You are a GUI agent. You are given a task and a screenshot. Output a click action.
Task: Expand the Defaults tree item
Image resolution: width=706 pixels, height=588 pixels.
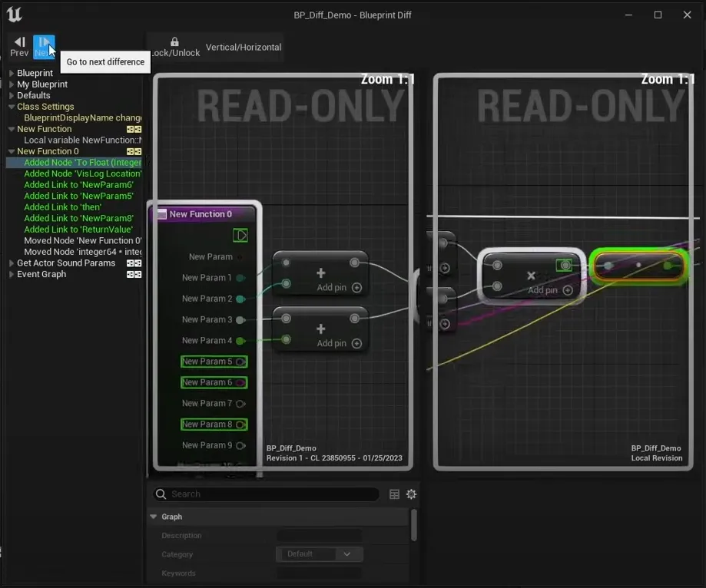[12, 95]
